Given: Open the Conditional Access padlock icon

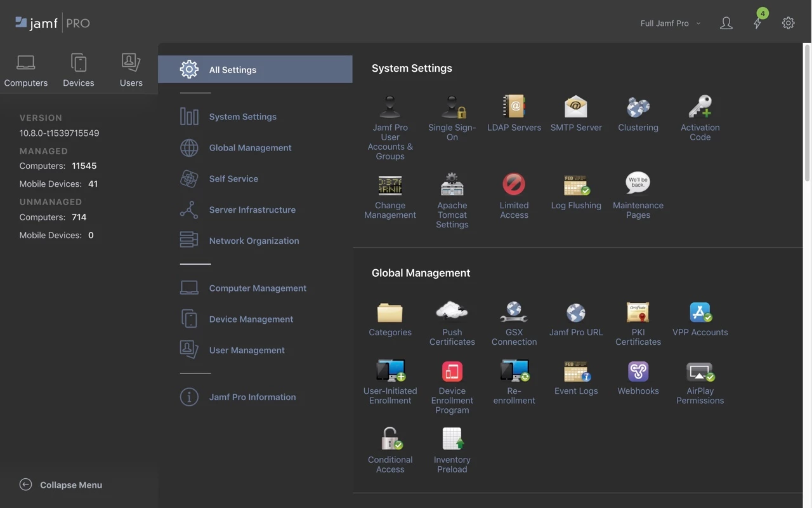Looking at the screenshot, I should coord(390,439).
